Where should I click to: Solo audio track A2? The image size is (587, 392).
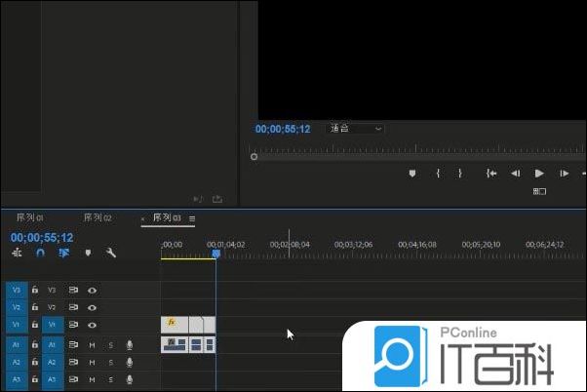111,362
